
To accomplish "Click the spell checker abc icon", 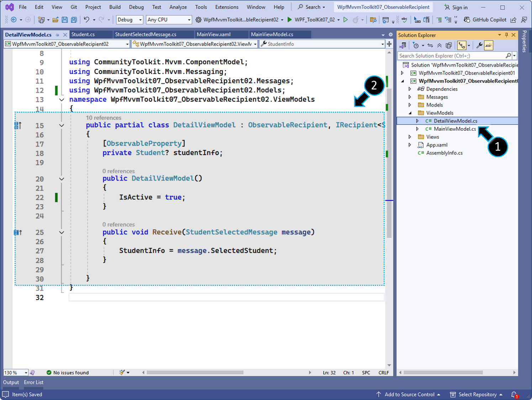I will click(x=404, y=20).
